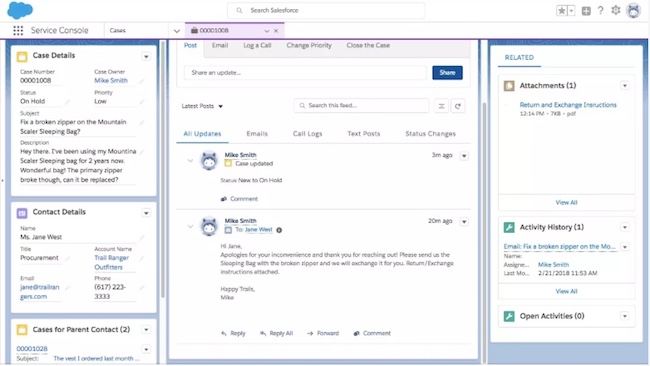Click the feed filter toggle icon
650x366 pixels.
[x=441, y=106]
